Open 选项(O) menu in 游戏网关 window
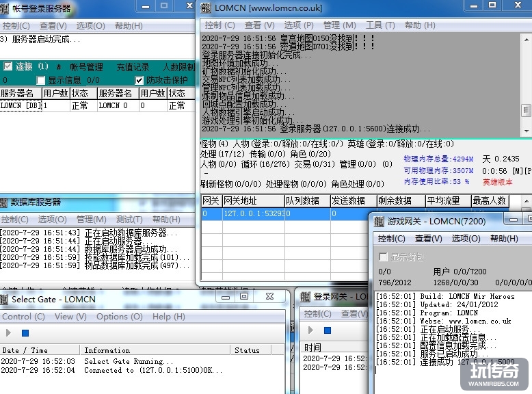Viewport: 532px width, 394px height. [466, 239]
